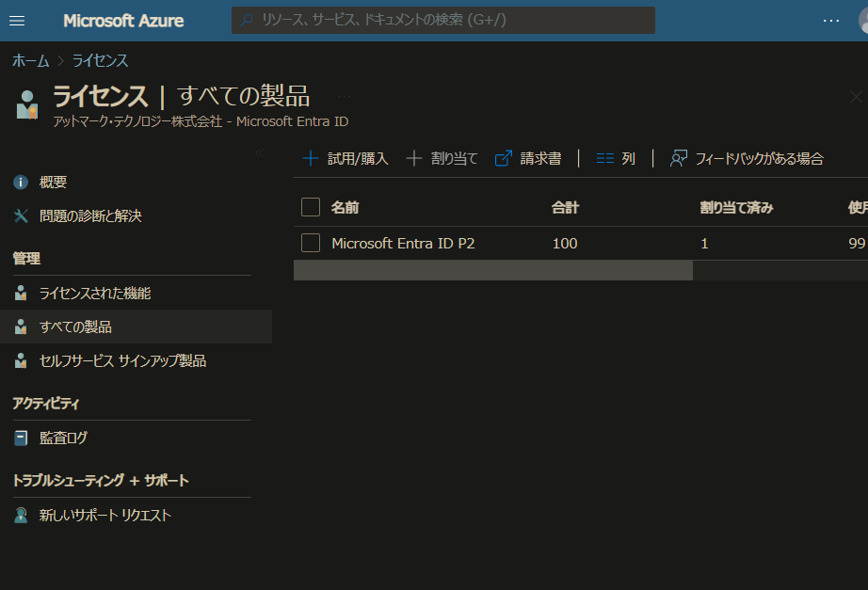Close the ライセンス blade
Screen dimensions: 868x590
[x=856, y=97]
